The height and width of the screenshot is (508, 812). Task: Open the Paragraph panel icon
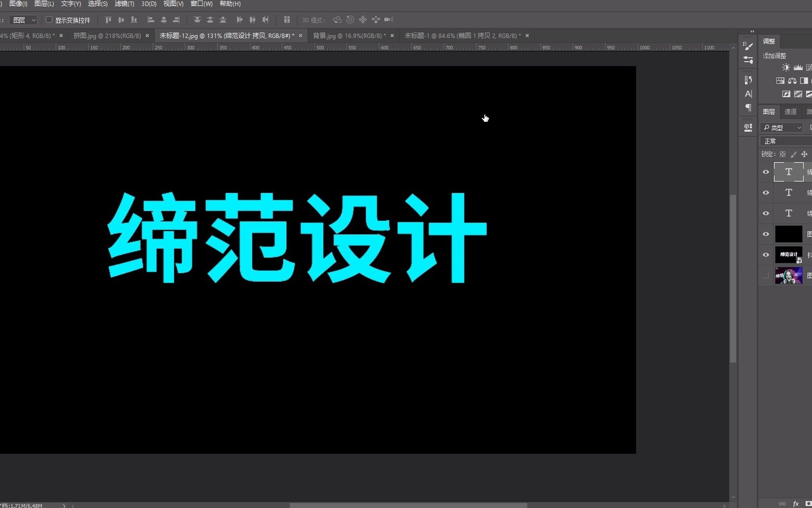(748, 108)
